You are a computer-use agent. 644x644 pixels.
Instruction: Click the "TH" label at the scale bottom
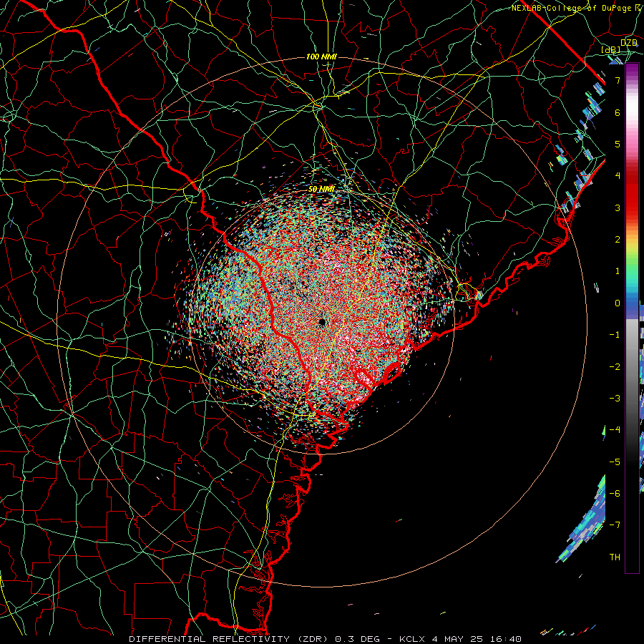[x=615, y=557]
